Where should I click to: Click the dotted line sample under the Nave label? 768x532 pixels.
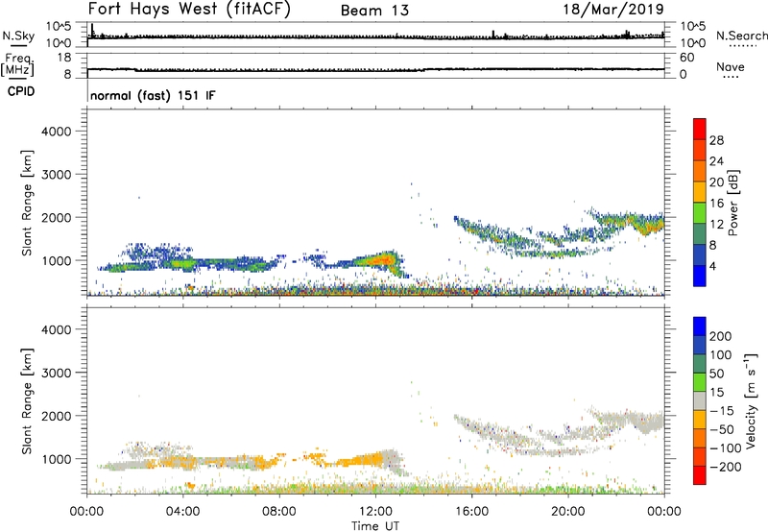click(731, 77)
